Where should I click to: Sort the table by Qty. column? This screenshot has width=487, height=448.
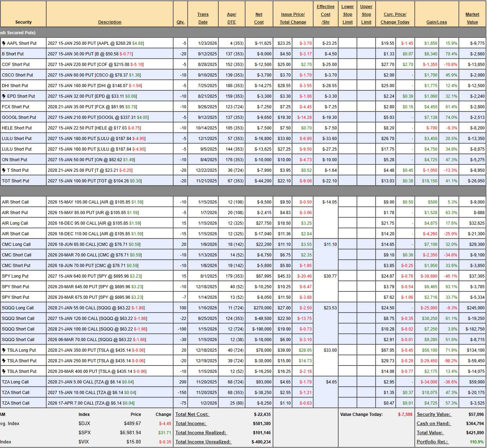tap(180, 22)
